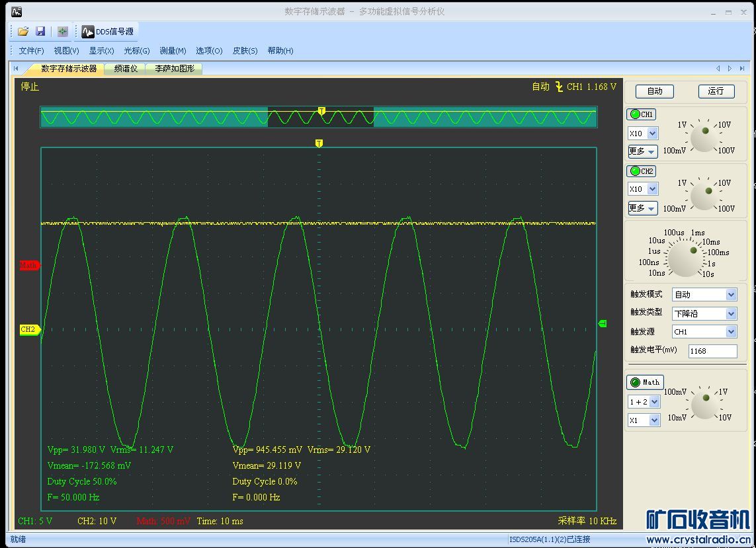Click the yellow CH2 channel marker
This screenshot has height=548, width=756.
click(x=29, y=329)
